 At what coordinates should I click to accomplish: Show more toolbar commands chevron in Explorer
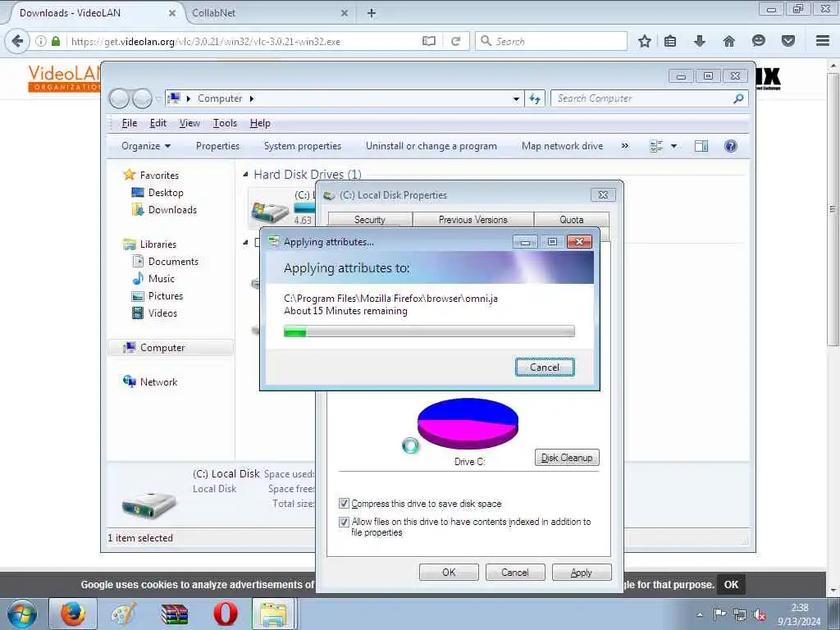pyautogui.click(x=624, y=146)
